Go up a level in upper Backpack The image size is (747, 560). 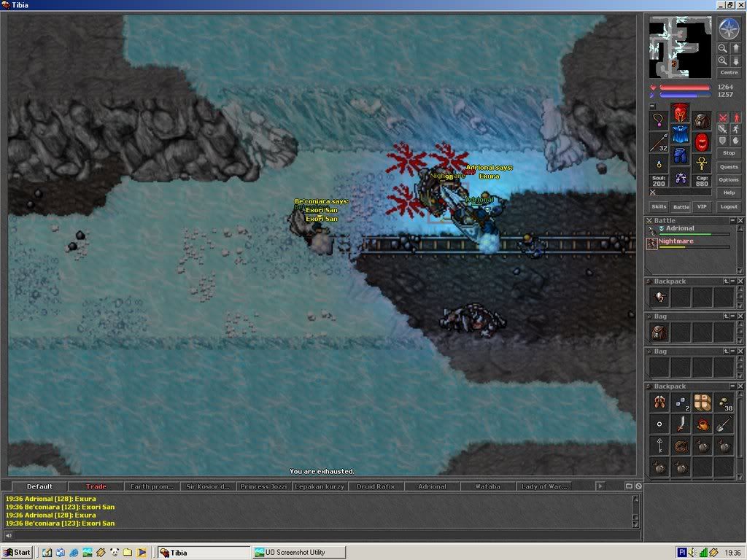pyautogui.click(x=726, y=281)
